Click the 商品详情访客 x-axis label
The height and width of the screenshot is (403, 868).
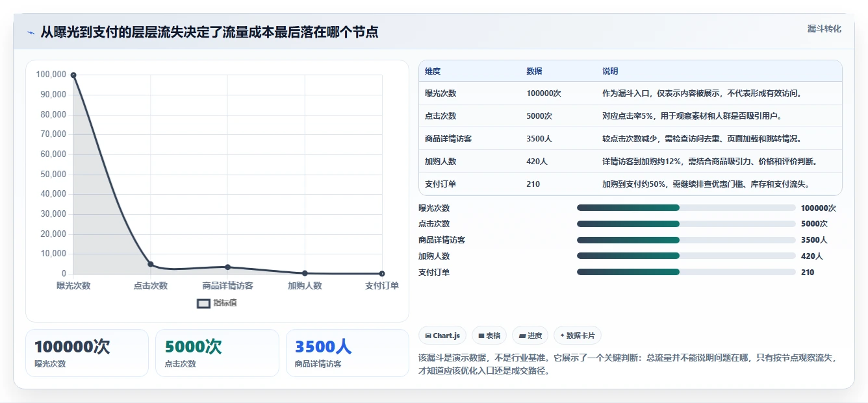coord(227,286)
